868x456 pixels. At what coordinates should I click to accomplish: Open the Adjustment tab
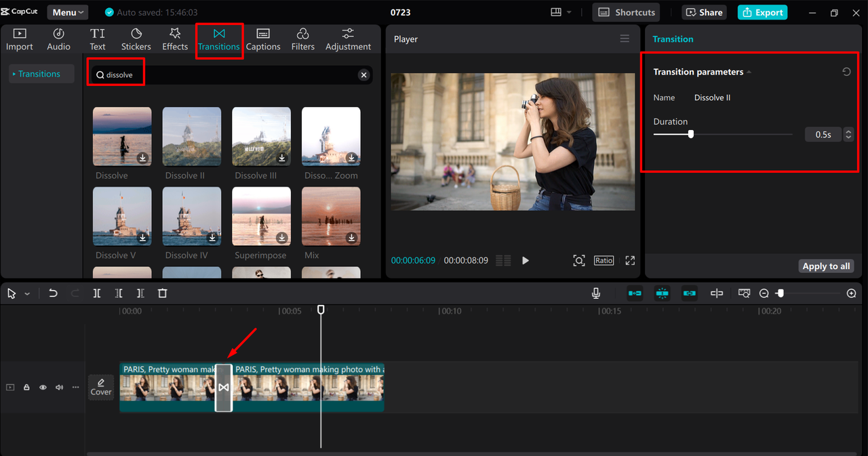[348, 39]
